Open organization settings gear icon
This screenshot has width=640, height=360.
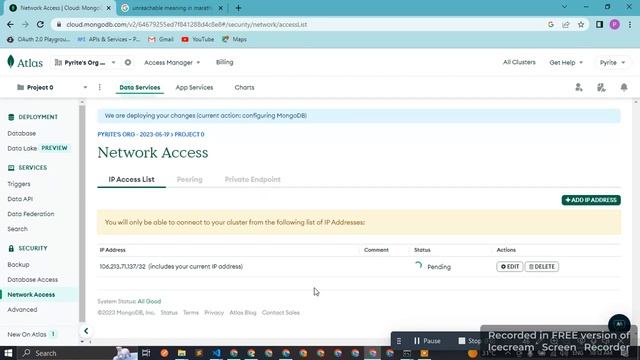128,62
